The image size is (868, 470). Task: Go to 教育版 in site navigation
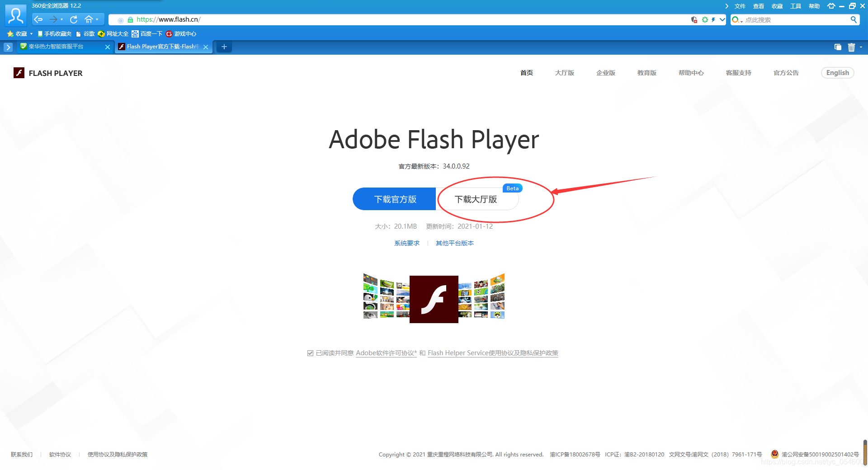tap(647, 73)
